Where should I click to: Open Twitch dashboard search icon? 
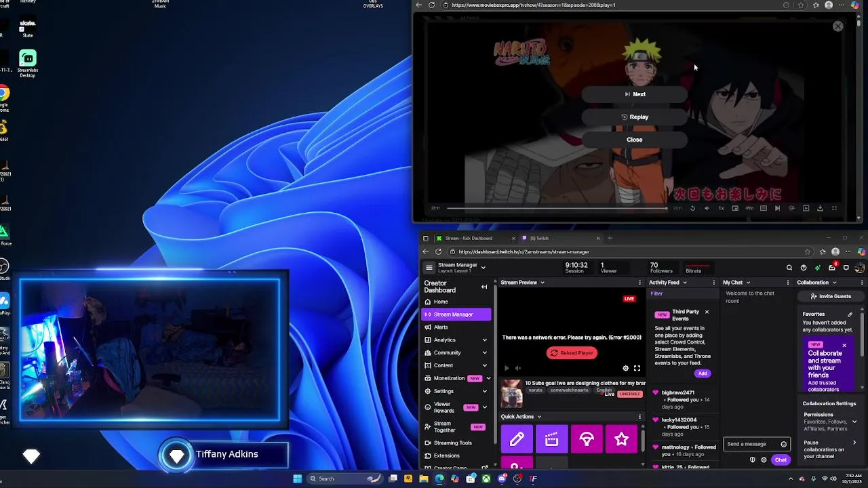tap(789, 268)
